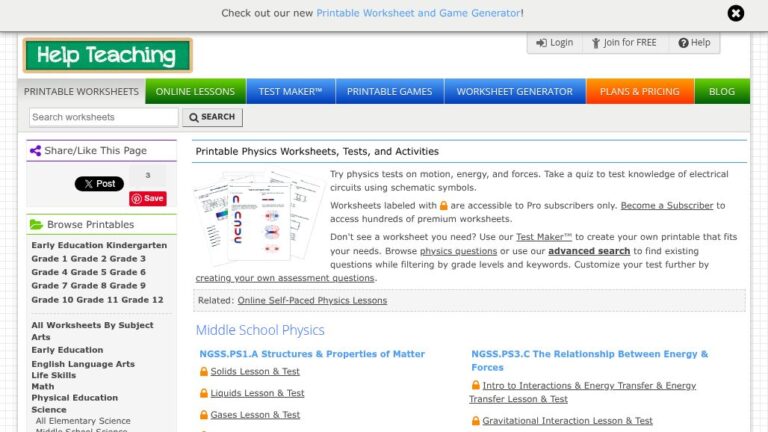The image size is (768, 432).
Task: Open NGSS.PS1.A Structures & Properties of Matter
Action: tap(312, 354)
